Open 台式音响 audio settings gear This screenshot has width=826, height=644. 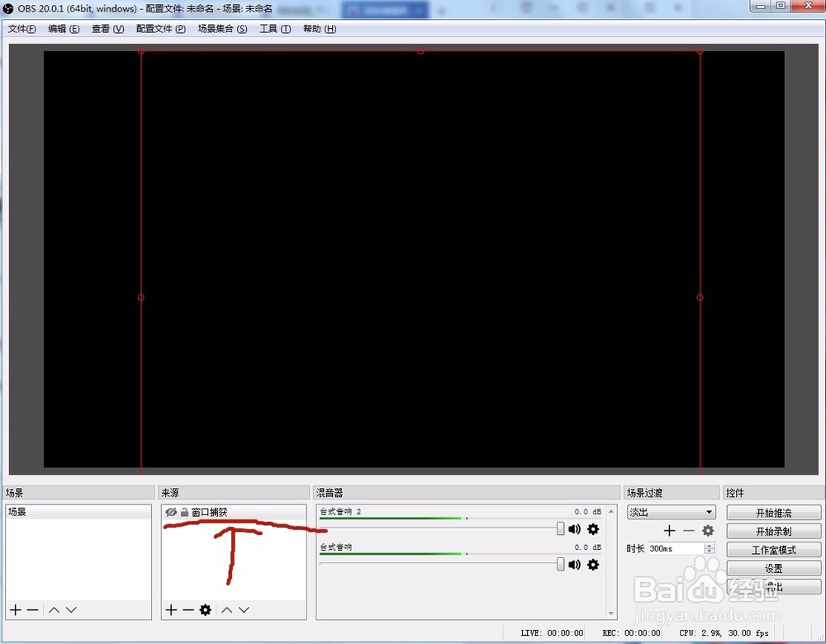(x=593, y=565)
